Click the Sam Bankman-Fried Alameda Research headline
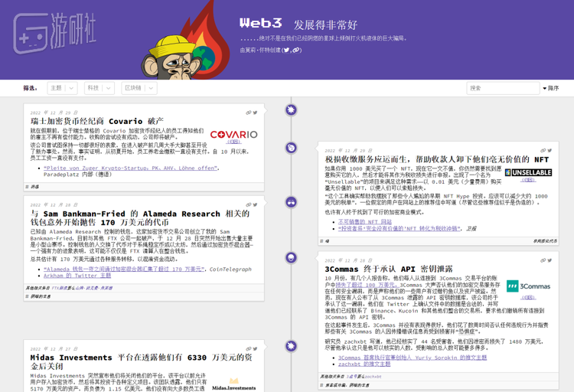The width and height of the screenshot is (574, 392). tap(140, 218)
